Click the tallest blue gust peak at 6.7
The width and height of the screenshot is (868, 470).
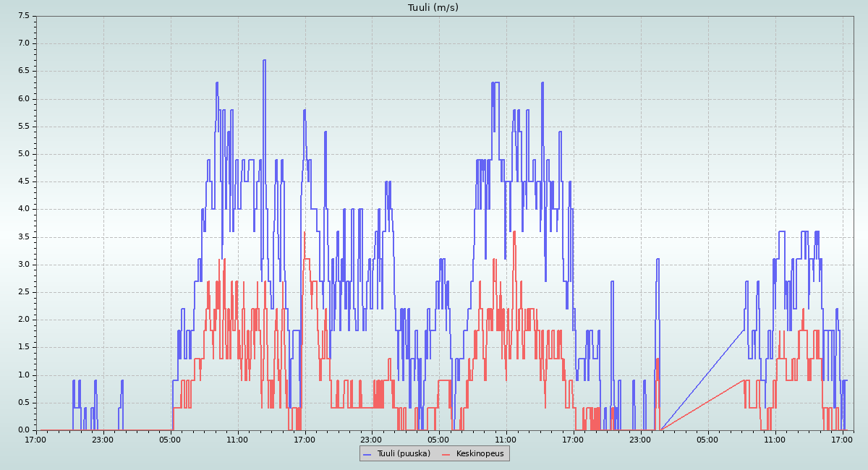coord(264,61)
